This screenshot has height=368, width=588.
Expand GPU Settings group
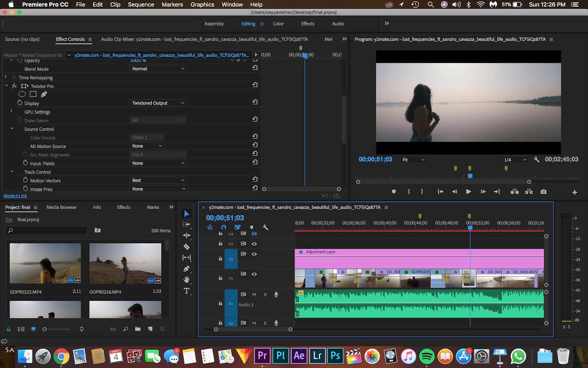11,112
